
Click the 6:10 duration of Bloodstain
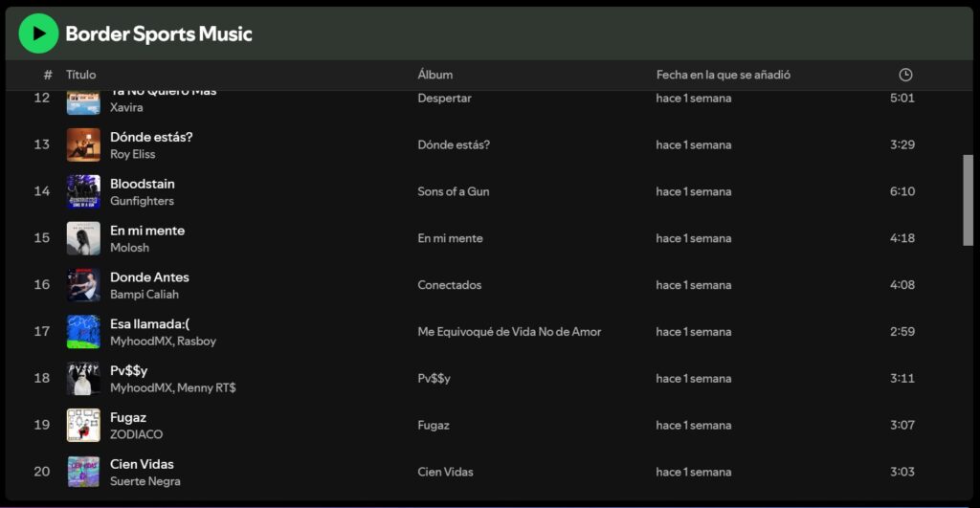pyautogui.click(x=902, y=191)
